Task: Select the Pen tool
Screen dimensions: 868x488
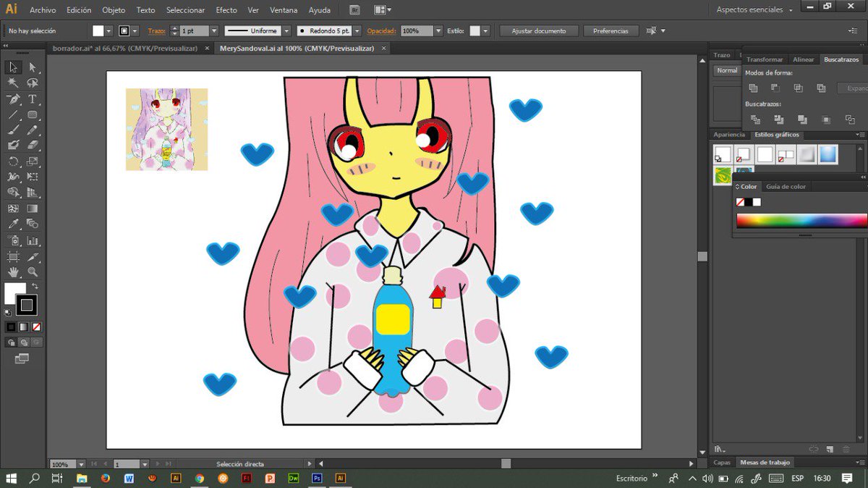Action: (13, 98)
